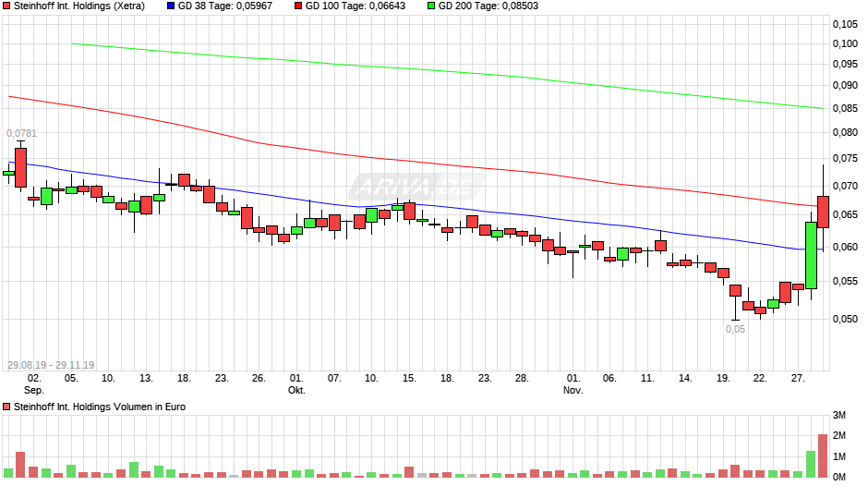Click the 0,05 low price annotation
This screenshot has height=486, width=868.
pos(735,329)
